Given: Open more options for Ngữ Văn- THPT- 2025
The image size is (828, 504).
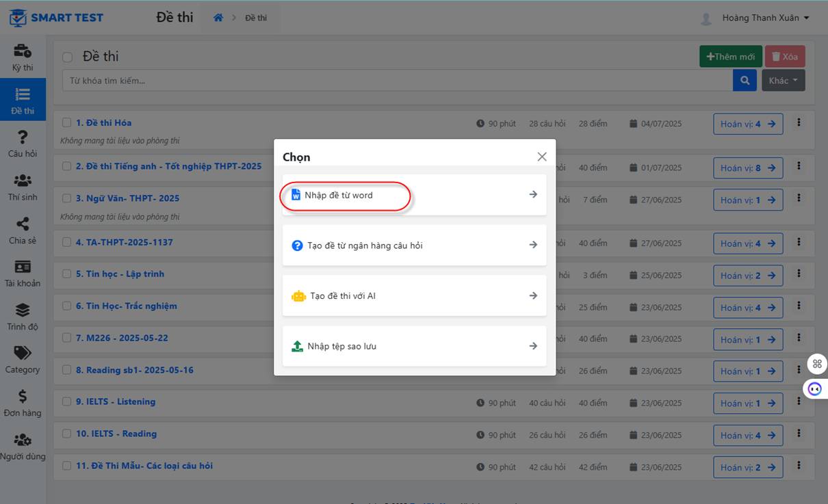Looking at the screenshot, I should pyautogui.click(x=799, y=198).
